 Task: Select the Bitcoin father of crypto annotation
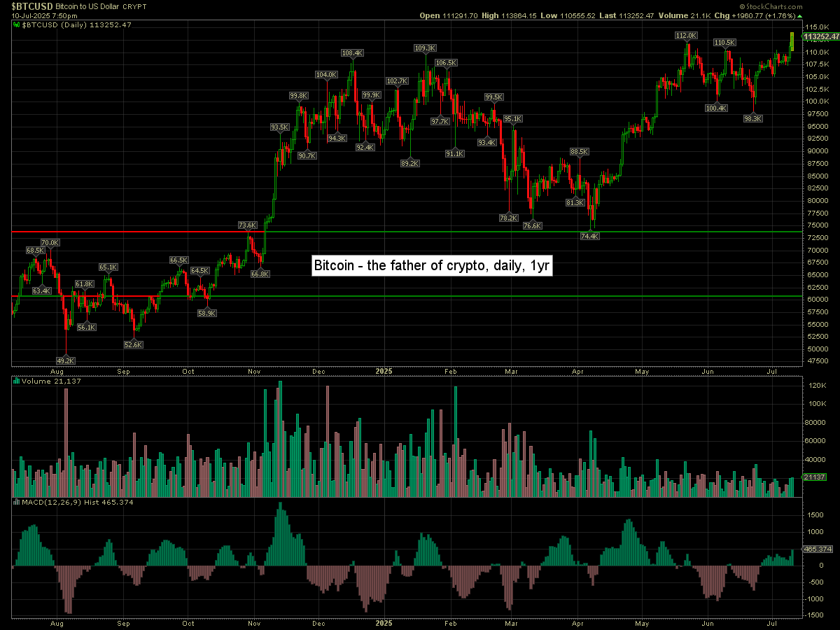click(433, 266)
